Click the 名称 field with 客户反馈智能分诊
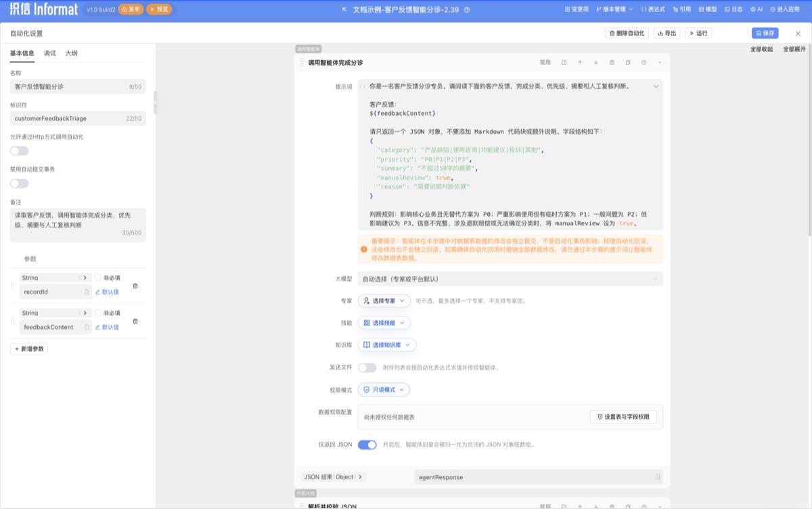This screenshot has width=812, height=509. pos(78,87)
